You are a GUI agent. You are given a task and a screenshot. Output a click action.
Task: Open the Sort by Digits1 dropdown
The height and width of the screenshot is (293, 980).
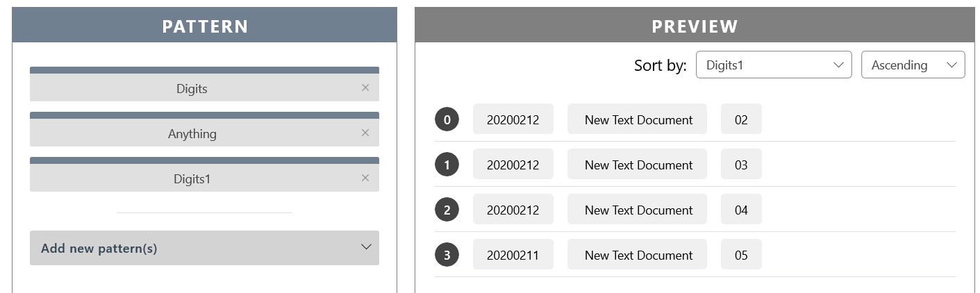coord(774,65)
